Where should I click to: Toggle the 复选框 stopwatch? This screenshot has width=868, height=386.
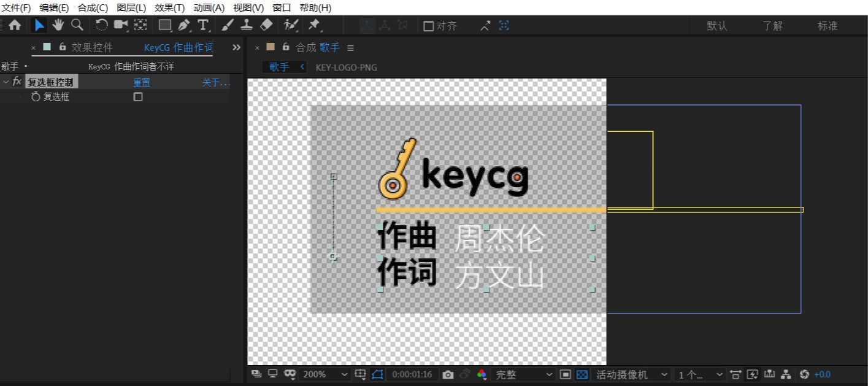coord(36,96)
